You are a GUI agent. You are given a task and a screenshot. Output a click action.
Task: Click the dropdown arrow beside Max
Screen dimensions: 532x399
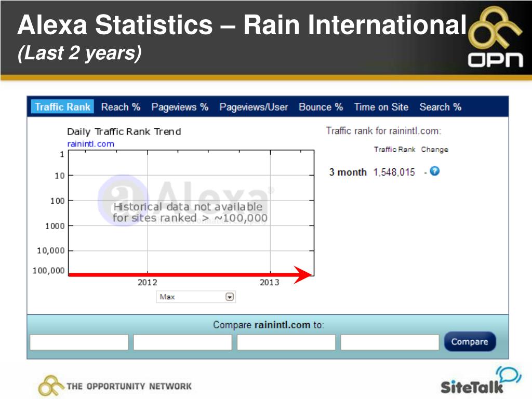(230, 297)
